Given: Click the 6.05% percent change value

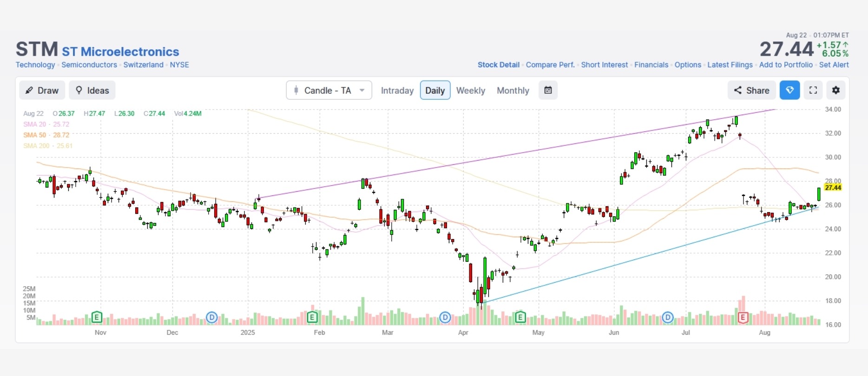Looking at the screenshot, I should (835, 54).
